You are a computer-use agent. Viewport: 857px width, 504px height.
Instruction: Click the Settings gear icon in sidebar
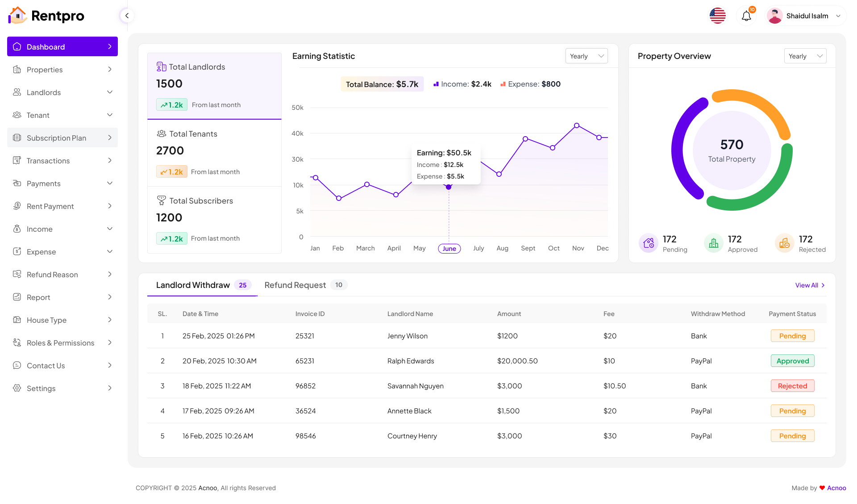17,388
